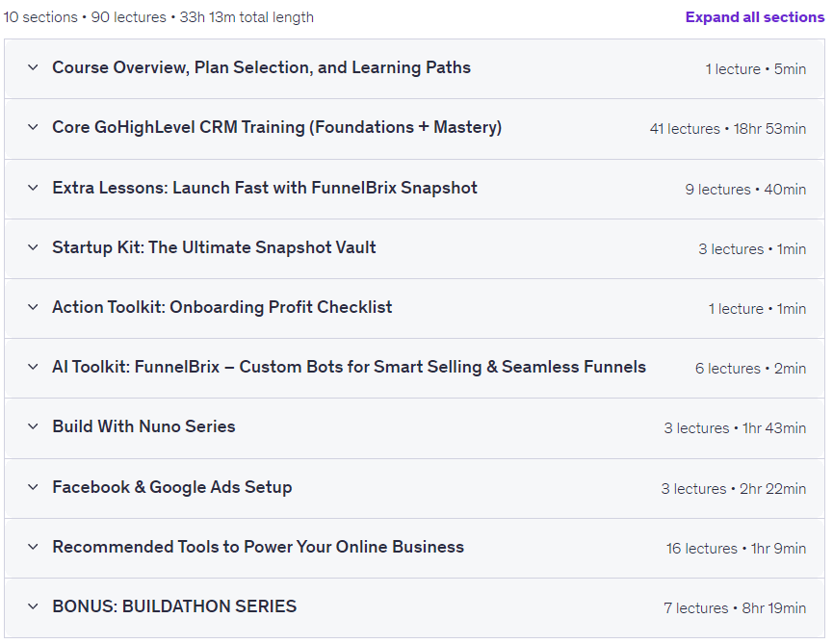Click the '6 lectures • 2min' label
Image resolution: width=833 pixels, height=644 pixels.
point(750,368)
